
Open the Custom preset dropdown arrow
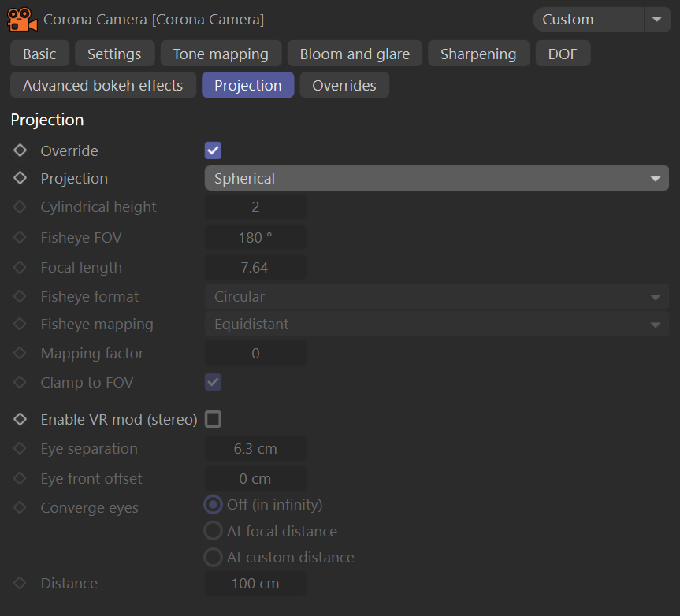tap(657, 20)
